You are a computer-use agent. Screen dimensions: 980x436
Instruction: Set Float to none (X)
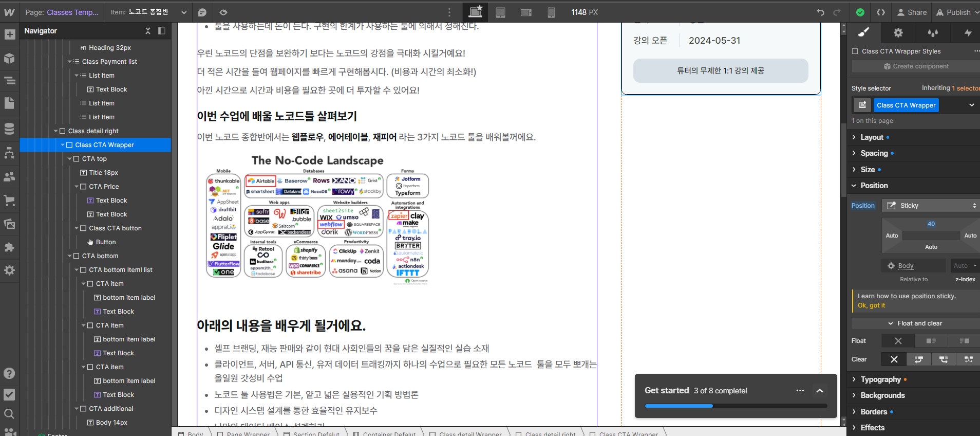pos(898,341)
